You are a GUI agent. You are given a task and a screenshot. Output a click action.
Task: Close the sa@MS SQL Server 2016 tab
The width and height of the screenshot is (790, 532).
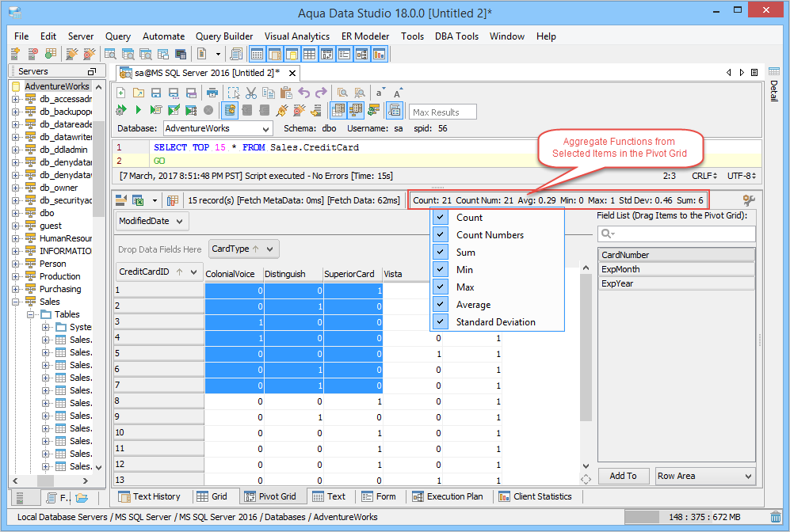pyautogui.click(x=292, y=73)
